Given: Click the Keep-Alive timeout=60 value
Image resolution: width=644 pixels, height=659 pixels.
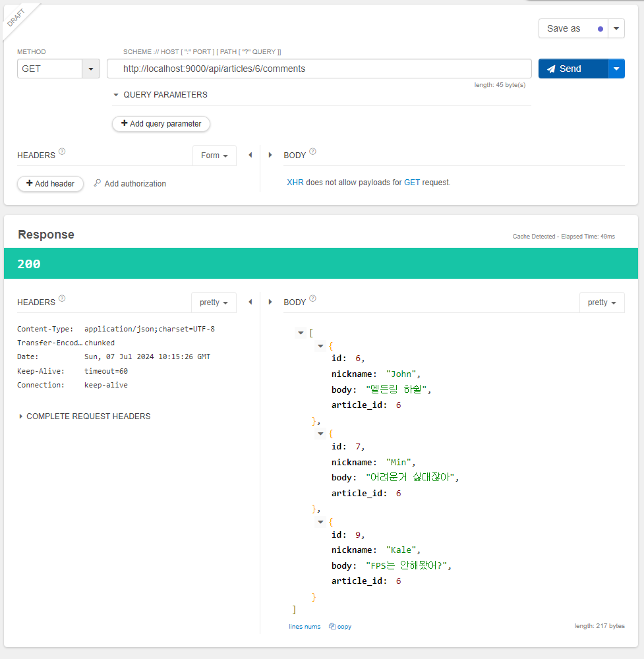Looking at the screenshot, I should (106, 371).
